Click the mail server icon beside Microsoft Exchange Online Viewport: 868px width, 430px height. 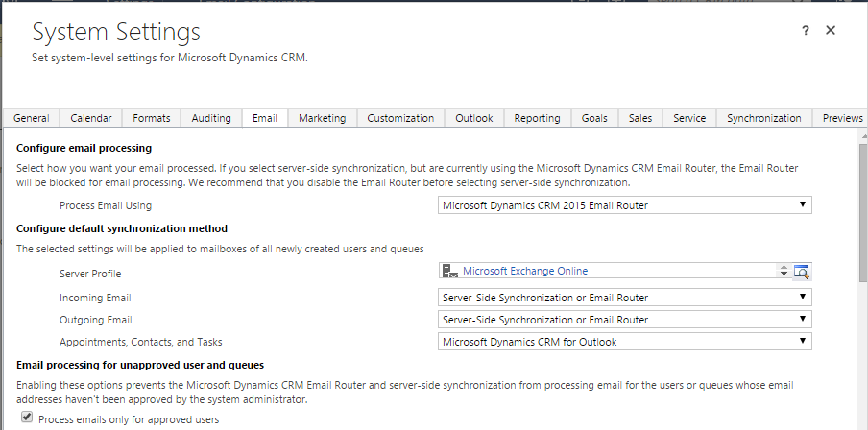(x=450, y=271)
